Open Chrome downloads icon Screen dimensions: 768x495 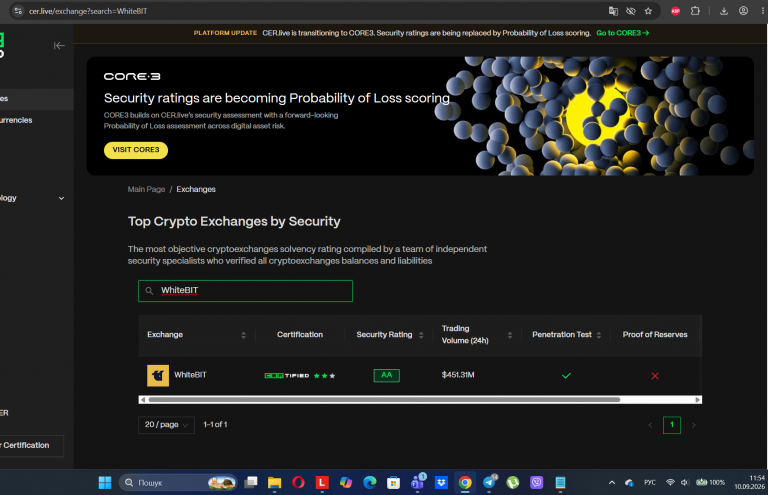point(724,11)
